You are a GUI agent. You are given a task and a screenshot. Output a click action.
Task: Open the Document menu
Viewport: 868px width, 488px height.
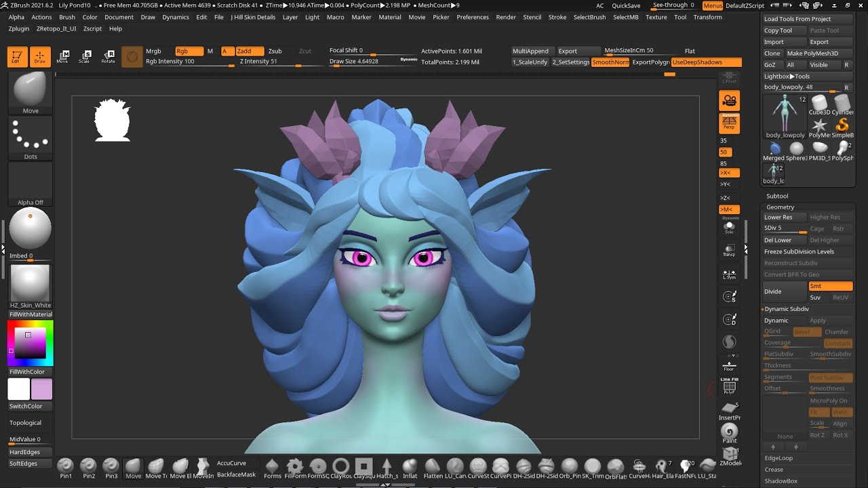click(x=119, y=17)
